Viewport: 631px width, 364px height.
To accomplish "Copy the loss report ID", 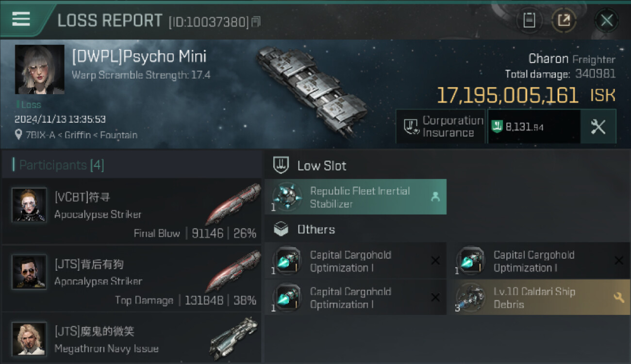I will tap(256, 21).
